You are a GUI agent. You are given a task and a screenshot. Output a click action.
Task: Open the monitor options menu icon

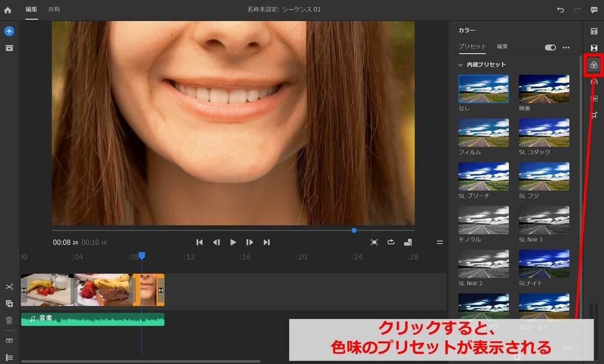coord(439,242)
